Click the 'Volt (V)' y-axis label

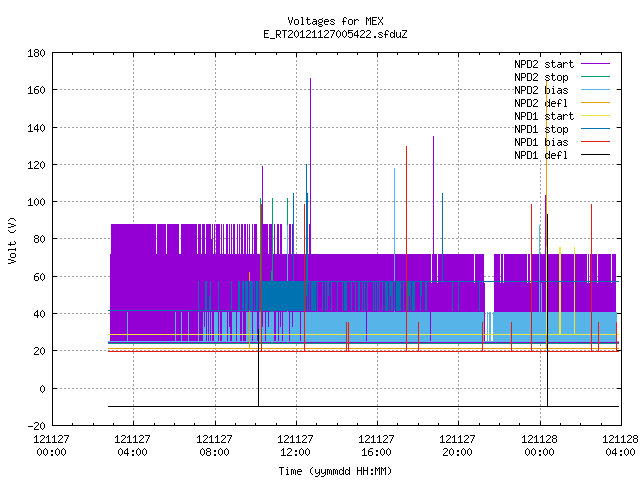tap(12, 240)
